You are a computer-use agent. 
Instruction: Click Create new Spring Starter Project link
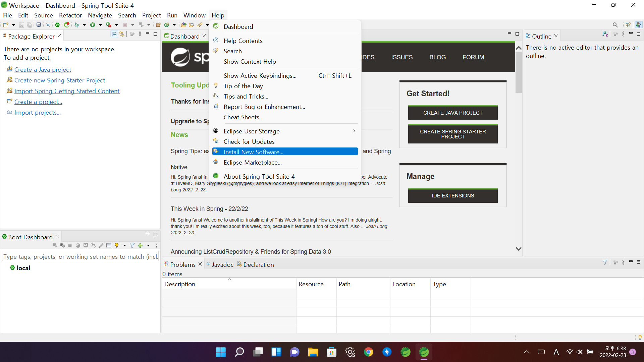tap(59, 80)
